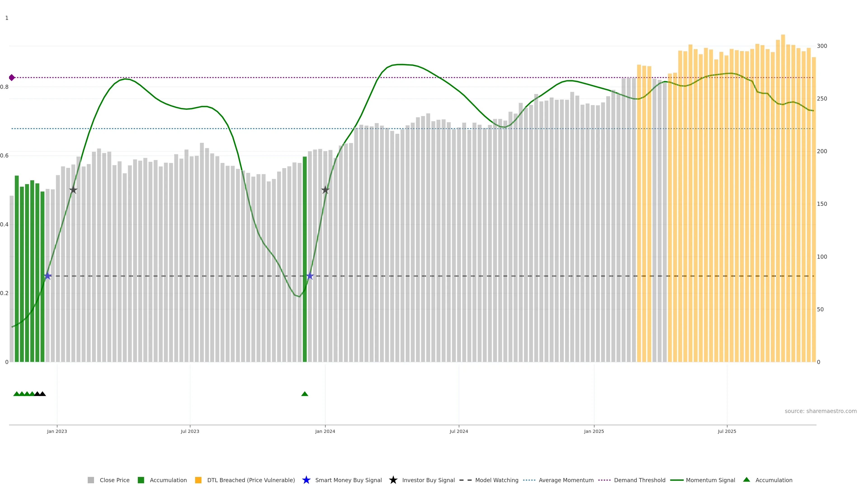The width and height of the screenshot is (868, 488).
Task: Hide the Investor Buy Signal series
Action: [x=428, y=480]
